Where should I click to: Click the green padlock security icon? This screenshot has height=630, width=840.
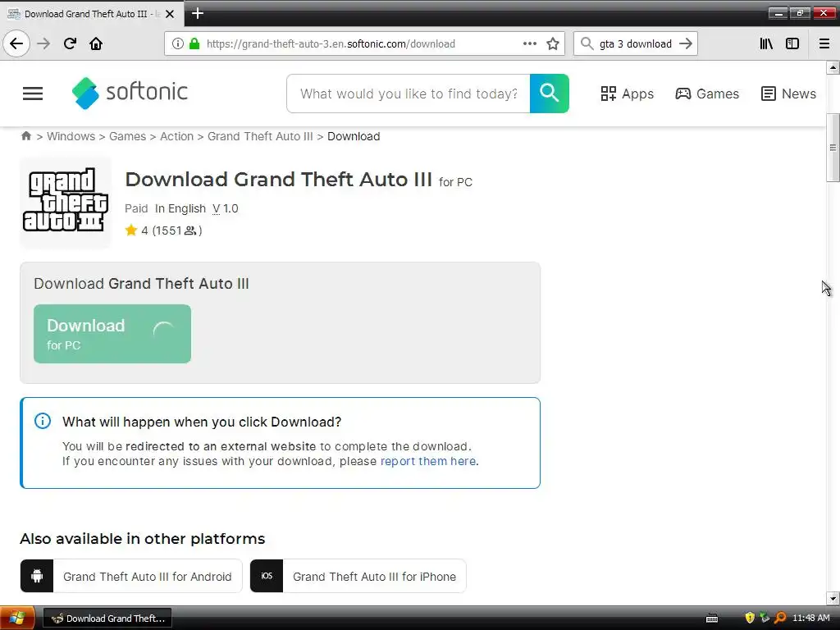[x=194, y=43]
